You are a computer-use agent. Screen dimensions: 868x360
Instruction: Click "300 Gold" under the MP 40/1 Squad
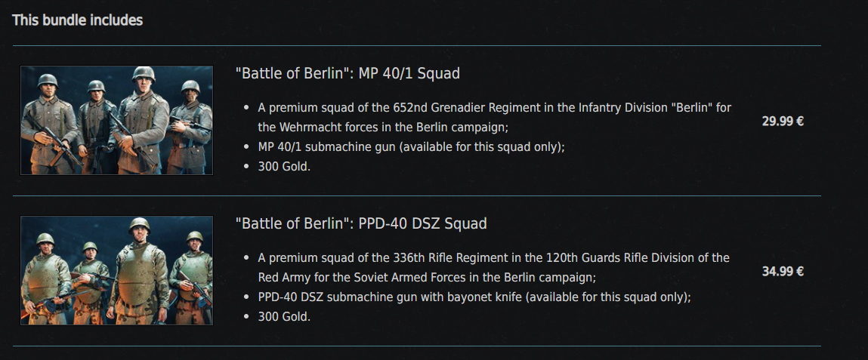pyautogui.click(x=284, y=166)
